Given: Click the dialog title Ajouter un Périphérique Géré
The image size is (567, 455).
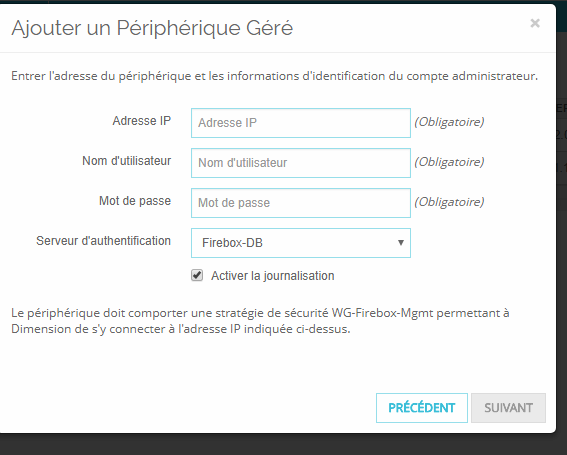Looking at the screenshot, I should [152, 28].
